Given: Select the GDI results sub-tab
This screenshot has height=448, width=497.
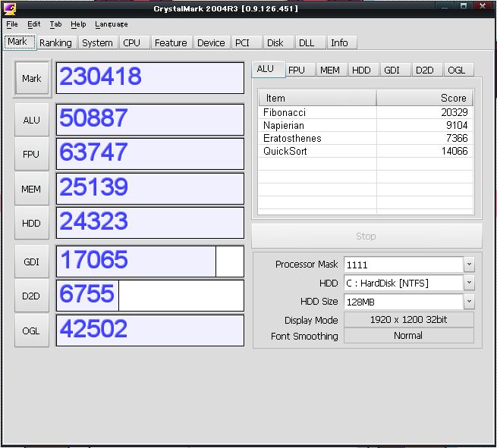Looking at the screenshot, I should (x=395, y=70).
